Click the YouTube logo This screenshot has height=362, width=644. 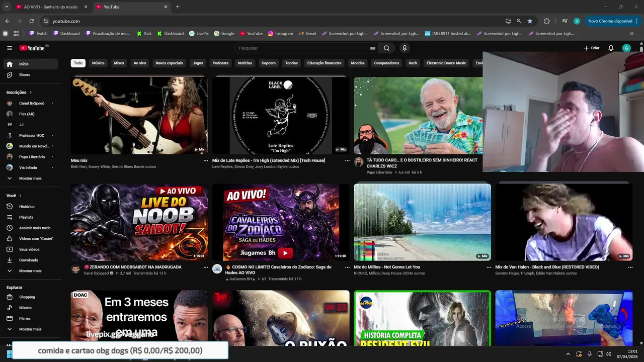pos(33,48)
